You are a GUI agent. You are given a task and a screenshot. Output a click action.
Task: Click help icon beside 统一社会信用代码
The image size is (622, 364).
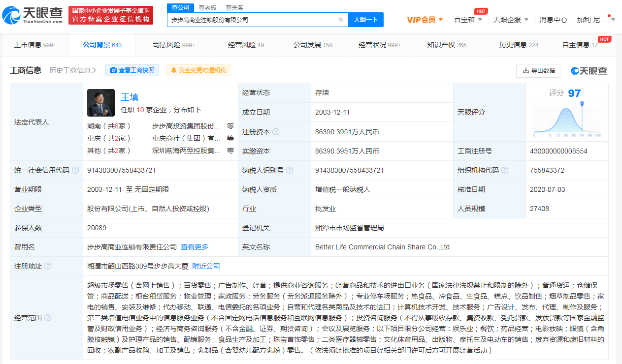(x=75, y=170)
